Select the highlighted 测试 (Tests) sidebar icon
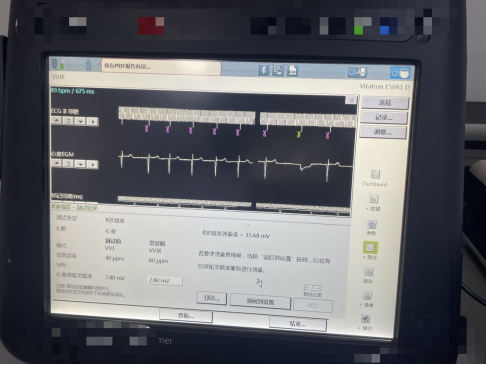The width and height of the screenshot is (486, 365). pos(370,247)
